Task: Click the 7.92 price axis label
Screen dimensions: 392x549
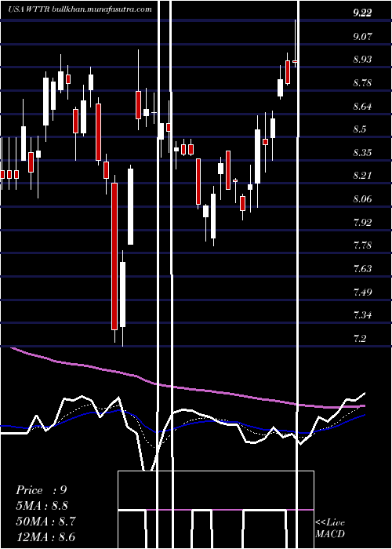Action: pyautogui.click(x=362, y=222)
